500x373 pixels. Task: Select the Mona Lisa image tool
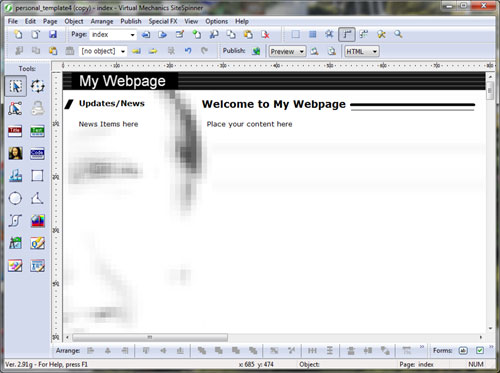coord(15,153)
